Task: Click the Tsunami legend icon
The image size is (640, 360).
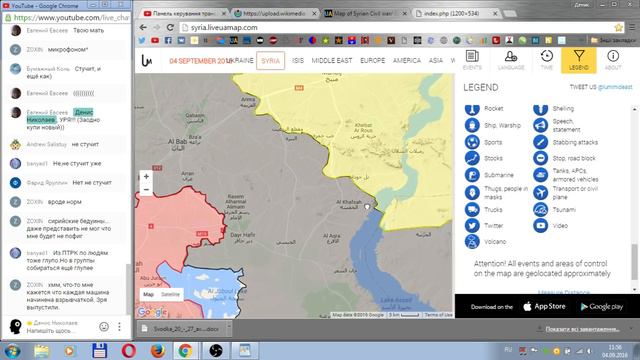Action: click(540, 209)
